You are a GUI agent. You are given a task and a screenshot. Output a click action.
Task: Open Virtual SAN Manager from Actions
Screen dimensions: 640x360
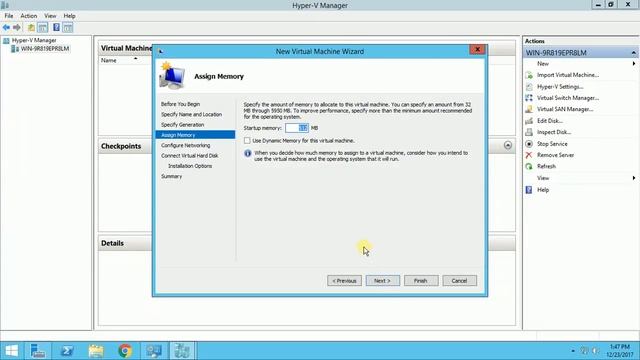click(x=565, y=109)
